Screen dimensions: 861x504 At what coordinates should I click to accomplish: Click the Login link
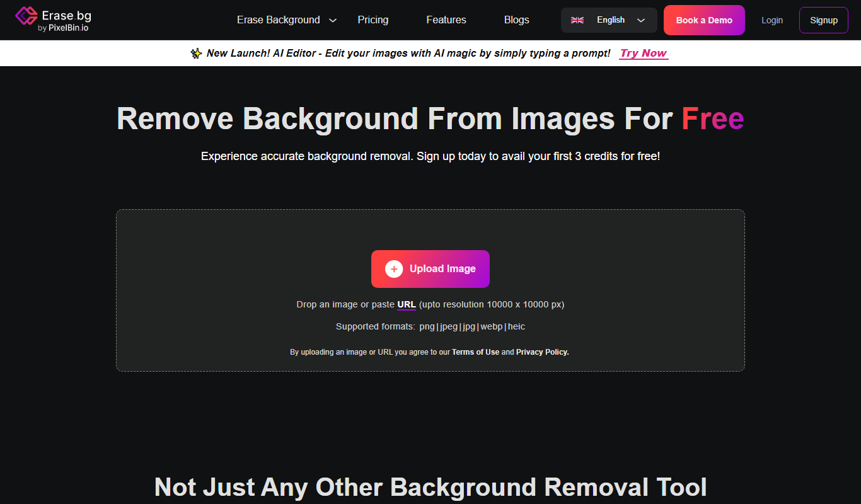point(772,20)
